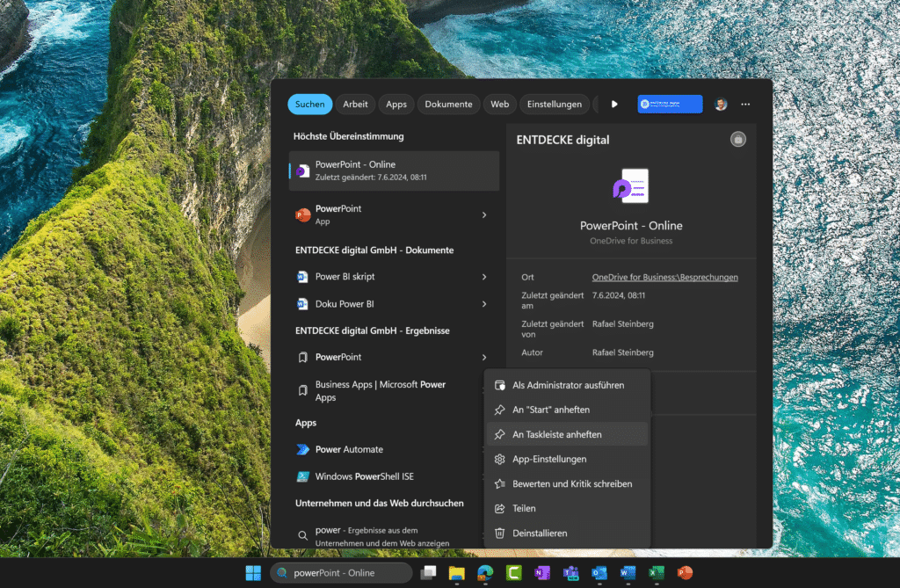900x588 pixels.
Task: Open the Windows Start button
Action: [x=252, y=573]
